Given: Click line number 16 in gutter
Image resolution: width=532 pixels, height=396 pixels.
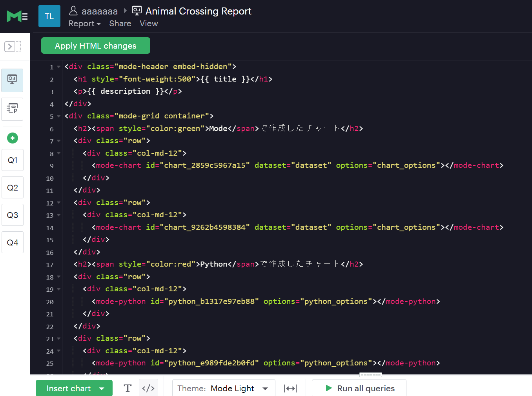Looking at the screenshot, I should pos(50,252).
